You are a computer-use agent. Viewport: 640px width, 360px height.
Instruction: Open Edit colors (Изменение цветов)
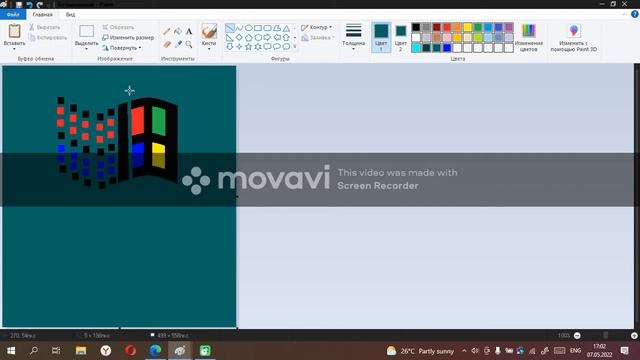coord(529,38)
